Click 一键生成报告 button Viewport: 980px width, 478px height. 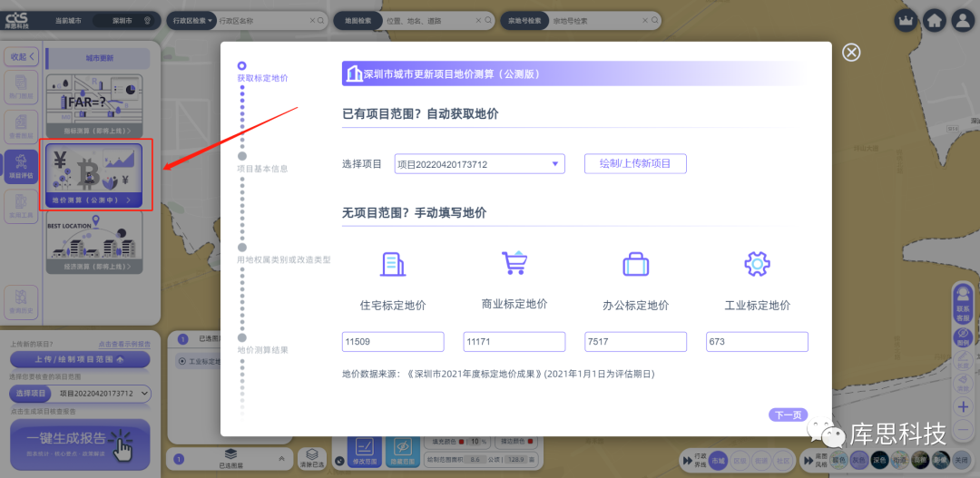80,443
